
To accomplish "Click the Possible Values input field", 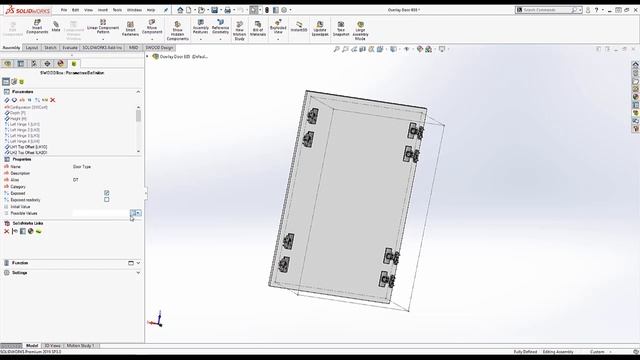I will point(101,213).
